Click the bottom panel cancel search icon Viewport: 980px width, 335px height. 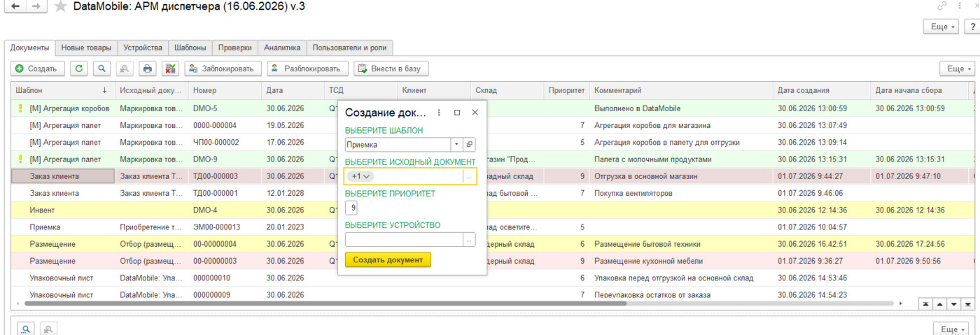point(48,329)
